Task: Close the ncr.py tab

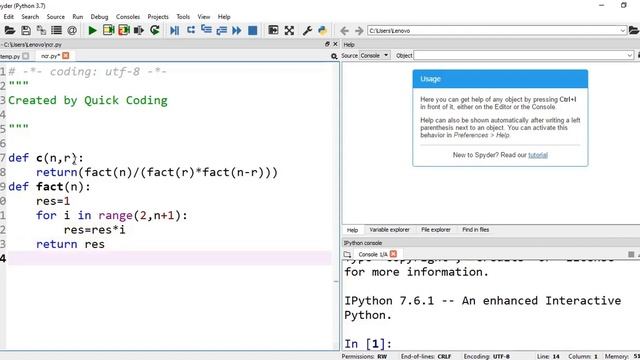Action: pos(66,56)
